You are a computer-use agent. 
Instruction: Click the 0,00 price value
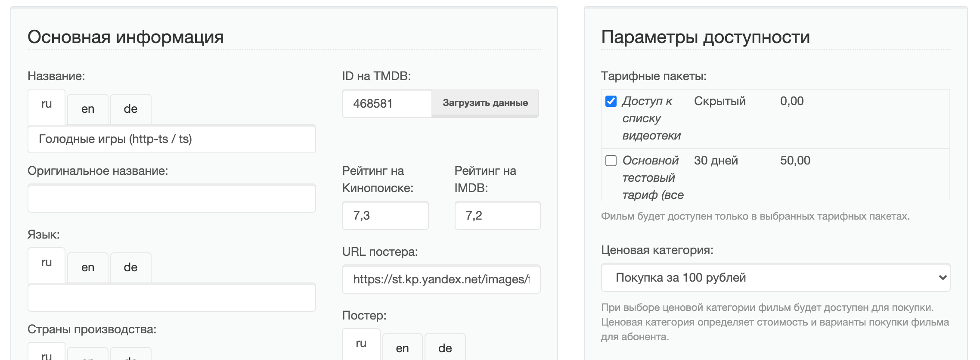click(x=792, y=101)
